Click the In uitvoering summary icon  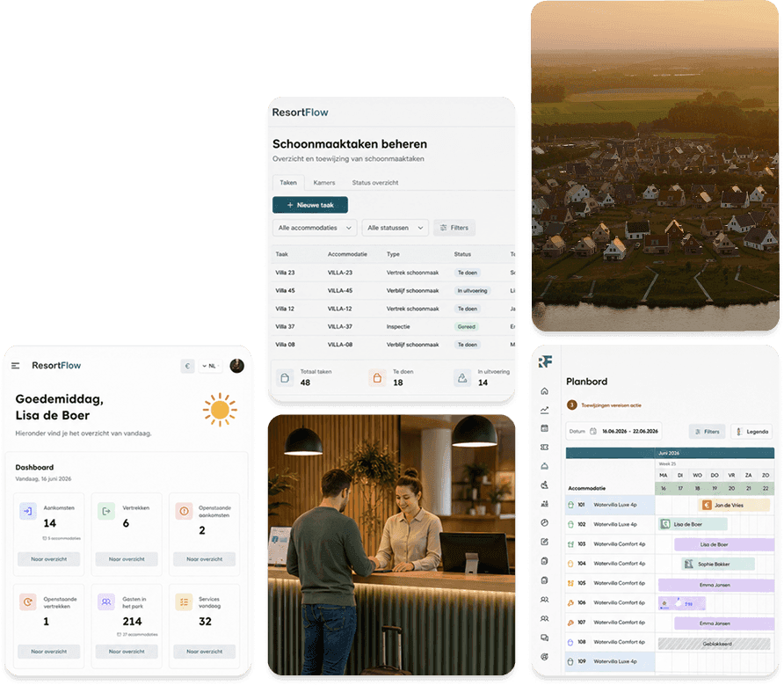[x=462, y=377]
